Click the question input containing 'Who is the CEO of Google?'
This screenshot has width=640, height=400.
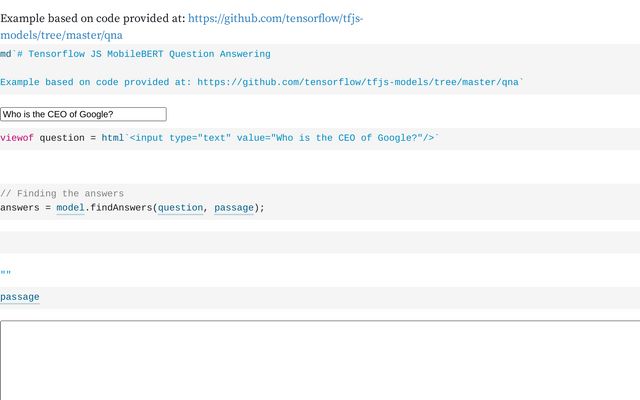pos(83,115)
